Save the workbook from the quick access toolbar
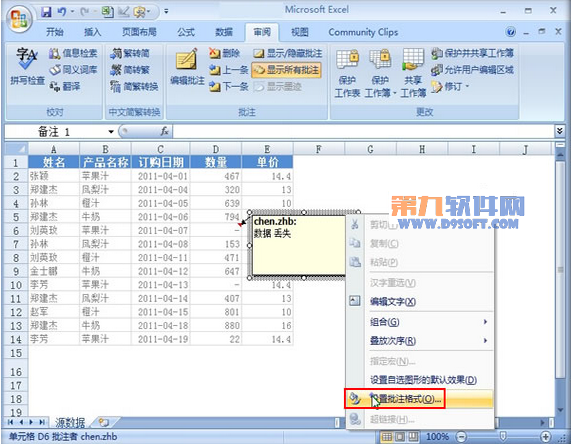 pyautogui.click(x=46, y=12)
